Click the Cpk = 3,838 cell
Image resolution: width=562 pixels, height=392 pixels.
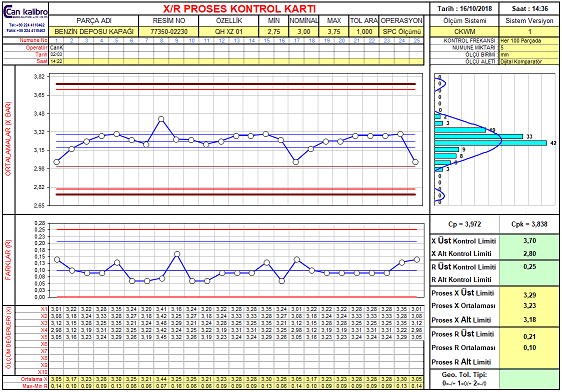529,224
